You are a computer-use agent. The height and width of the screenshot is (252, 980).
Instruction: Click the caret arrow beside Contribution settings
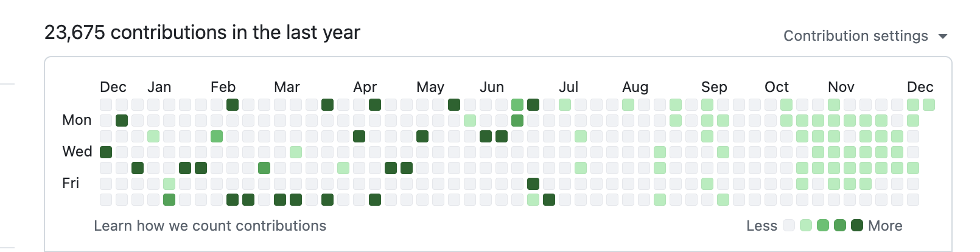(943, 37)
